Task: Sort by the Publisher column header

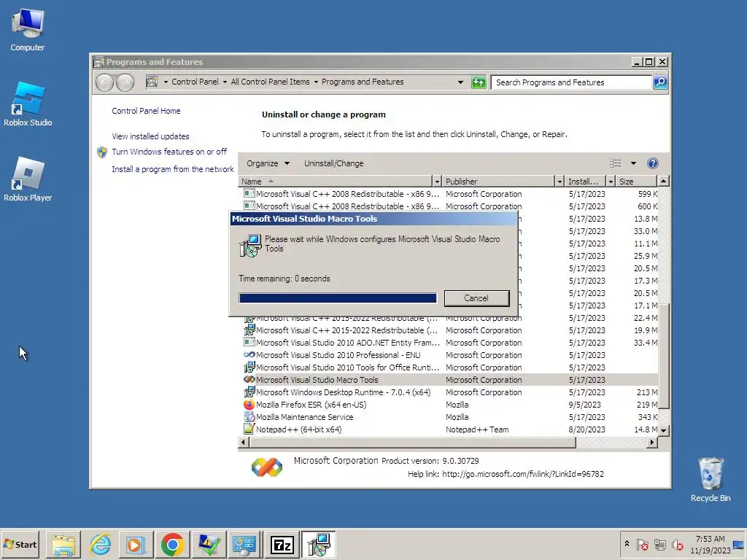Action: pyautogui.click(x=498, y=182)
